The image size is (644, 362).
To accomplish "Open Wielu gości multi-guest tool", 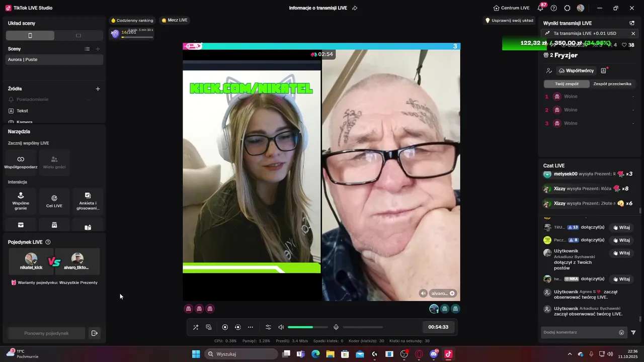I will tap(54, 162).
